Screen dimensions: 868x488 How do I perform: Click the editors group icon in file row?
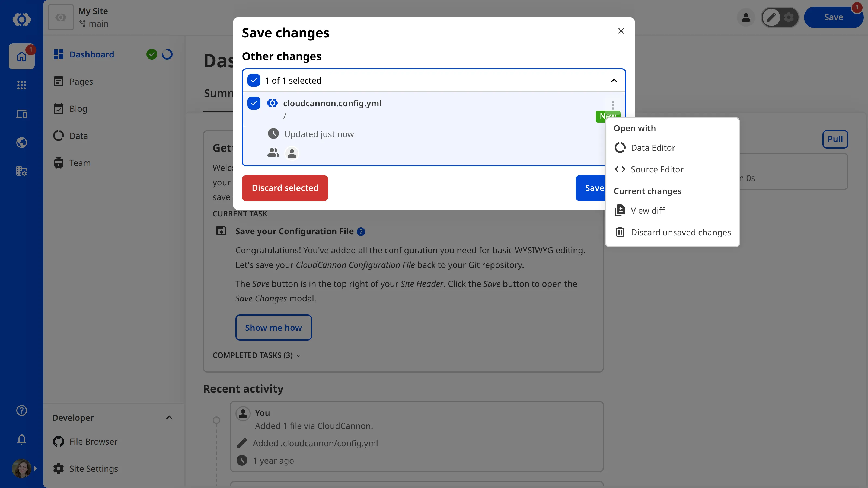[273, 153]
